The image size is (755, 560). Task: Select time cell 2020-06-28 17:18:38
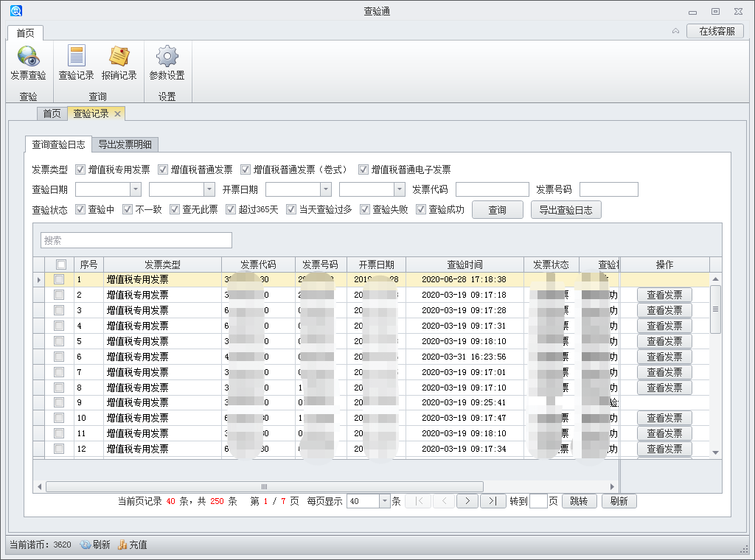[465, 279]
